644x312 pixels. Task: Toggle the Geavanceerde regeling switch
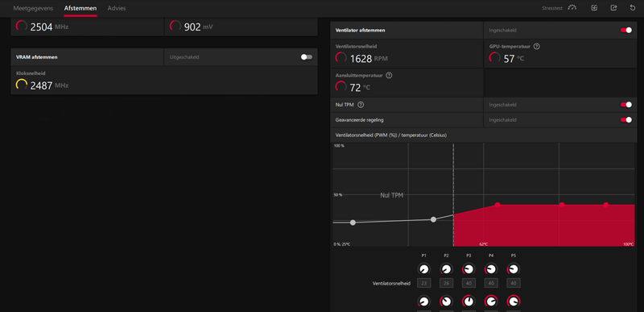(x=626, y=119)
